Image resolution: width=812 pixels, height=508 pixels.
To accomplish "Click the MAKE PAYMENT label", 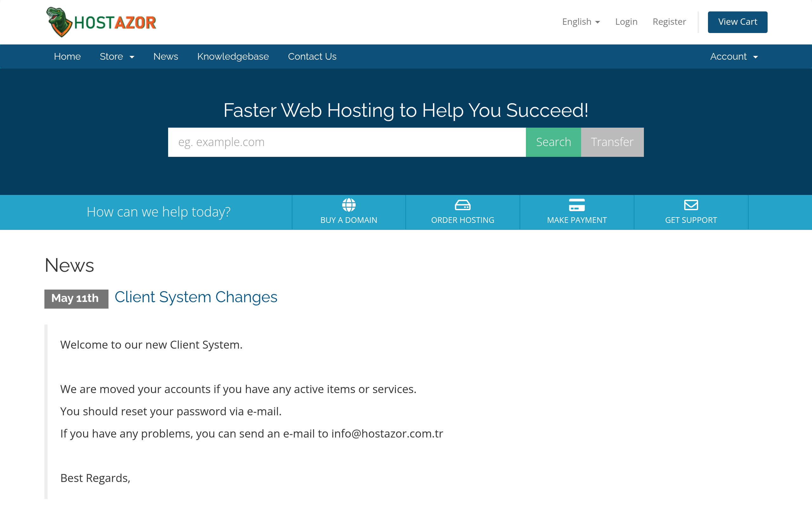I will pyautogui.click(x=577, y=220).
